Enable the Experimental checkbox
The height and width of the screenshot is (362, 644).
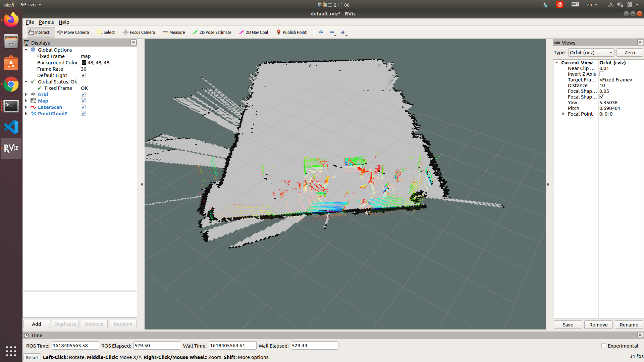click(604, 346)
